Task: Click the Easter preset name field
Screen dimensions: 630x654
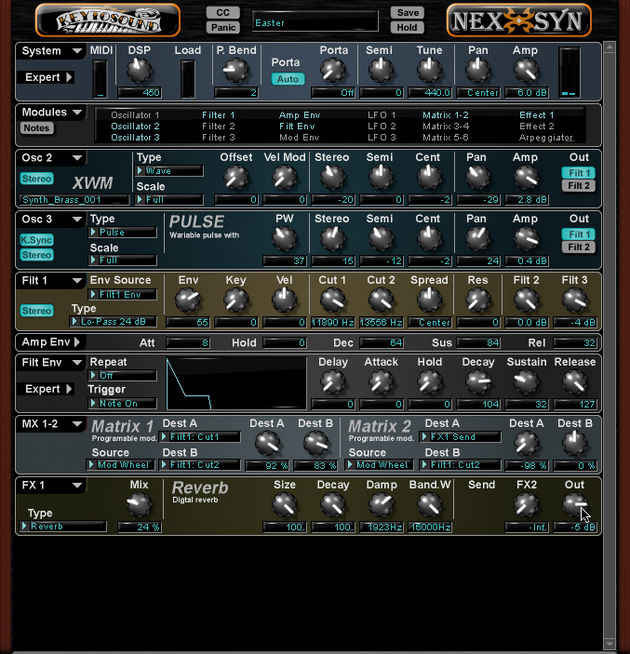Action: (x=315, y=21)
